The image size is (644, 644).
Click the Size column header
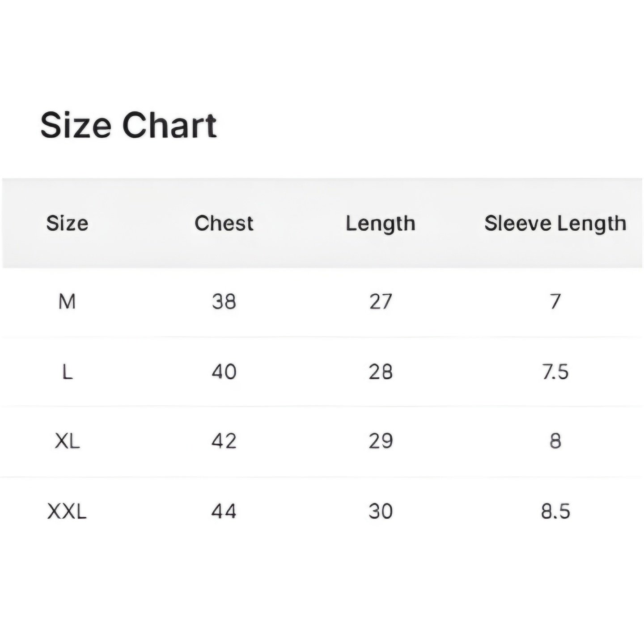[67, 223]
